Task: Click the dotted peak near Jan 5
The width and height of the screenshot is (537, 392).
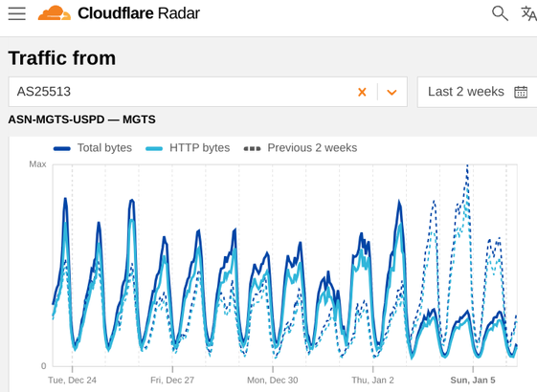Action: click(x=467, y=168)
